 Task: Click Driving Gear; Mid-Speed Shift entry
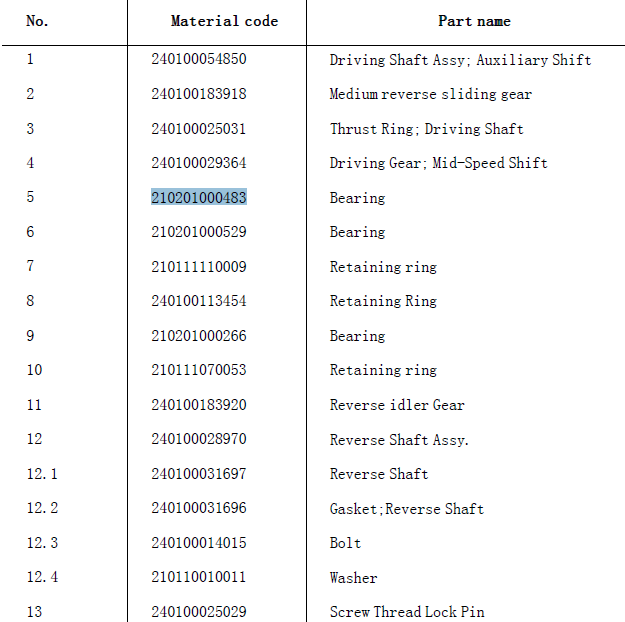438,163
